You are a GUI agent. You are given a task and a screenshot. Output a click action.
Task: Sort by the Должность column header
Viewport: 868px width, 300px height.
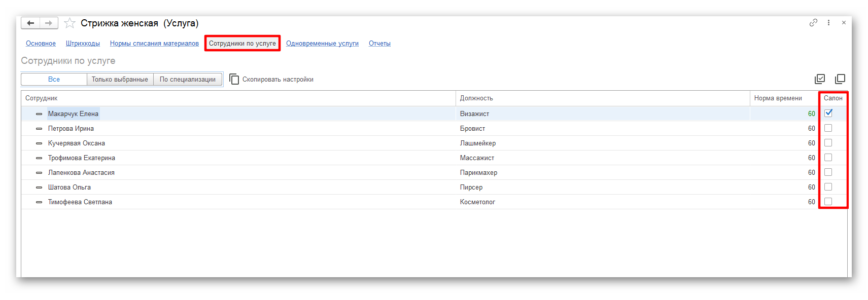pyautogui.click(x=476, y=98)
